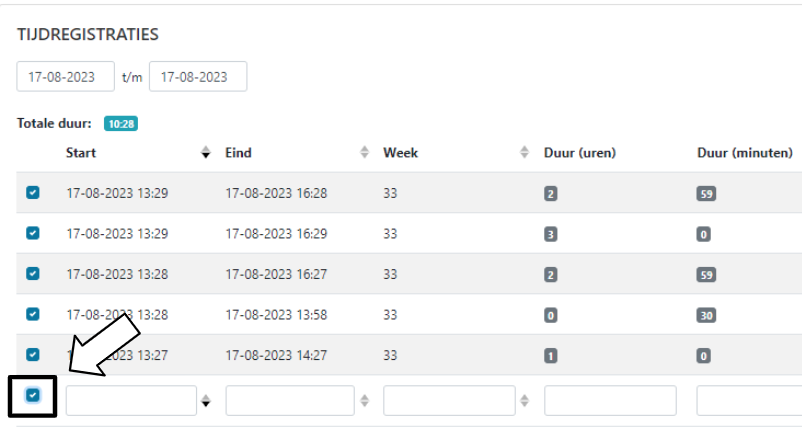This screenshot has width=802, height=433.
Task: Sort by Eind column arrow
Action: (365, 153)
